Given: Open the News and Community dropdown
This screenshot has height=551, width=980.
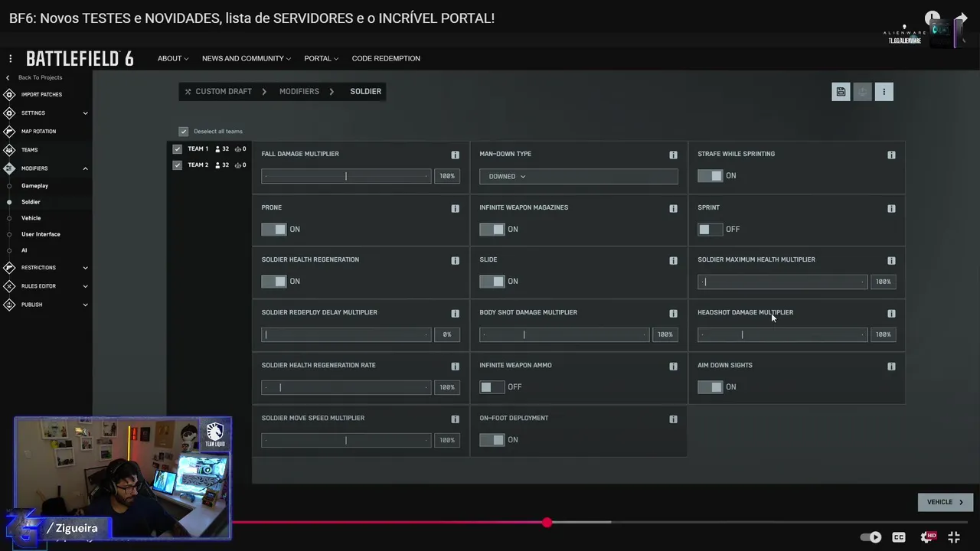Looking at the screenshot, I should [x=247, y=58].
